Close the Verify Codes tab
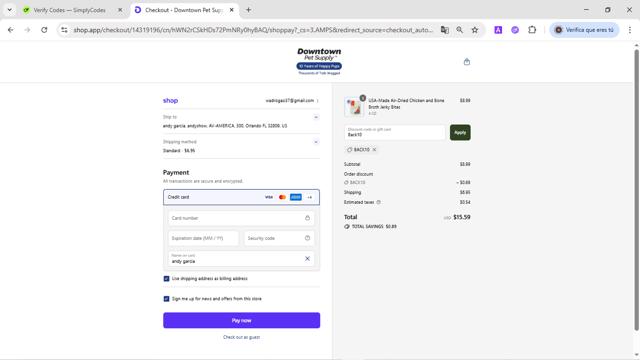640x360 pixels. coord(120,10)
